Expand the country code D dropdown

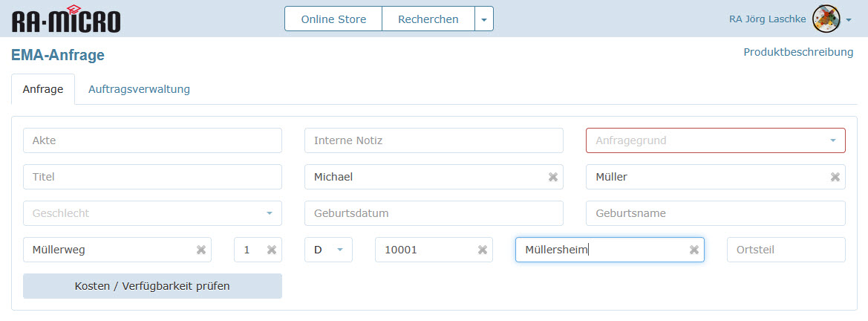[x=328, y=250]
